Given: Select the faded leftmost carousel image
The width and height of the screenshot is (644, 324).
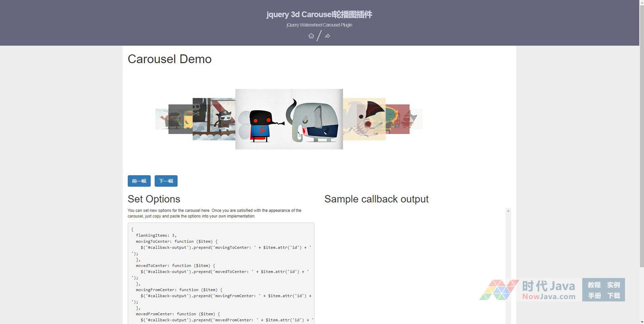Looking at the screenshot, I should tap(161, 119).
